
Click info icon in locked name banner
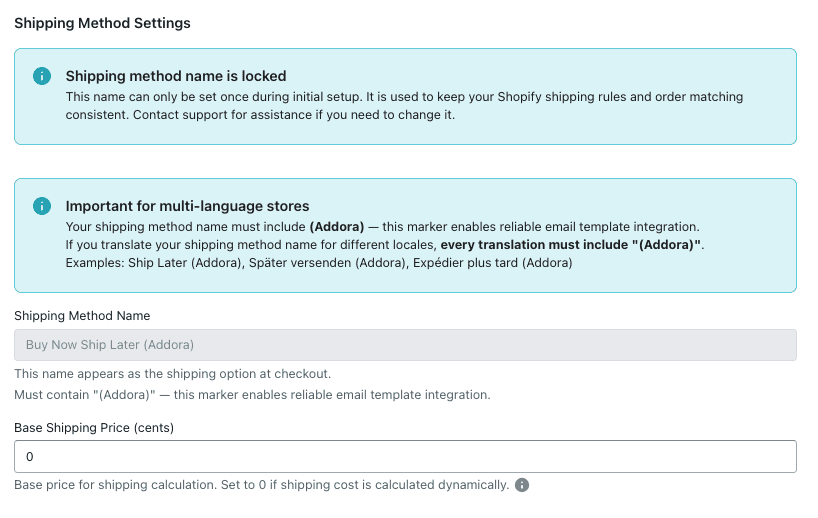[42, 76]
